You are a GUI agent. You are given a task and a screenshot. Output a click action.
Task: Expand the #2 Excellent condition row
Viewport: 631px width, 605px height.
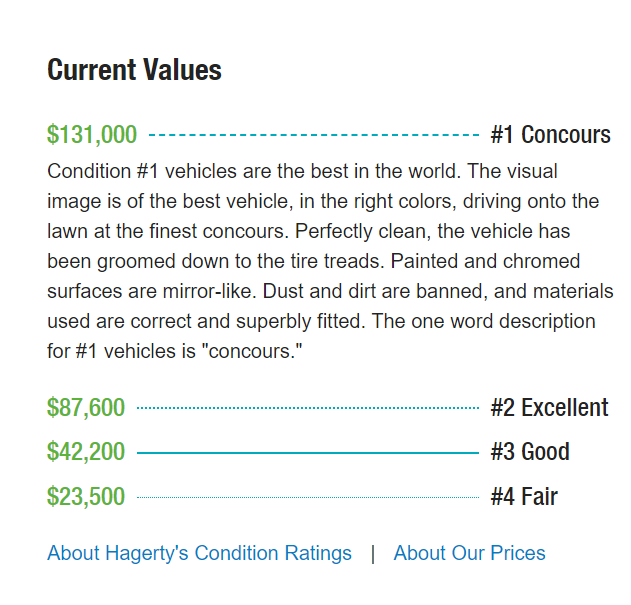pyautogui.click(x=549, y=408)
